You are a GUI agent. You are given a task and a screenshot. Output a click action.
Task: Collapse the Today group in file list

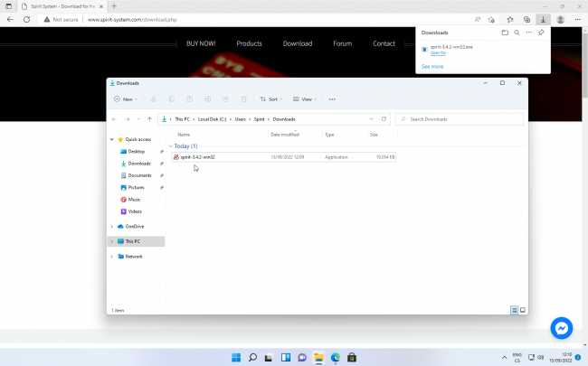tap(171, 145)
